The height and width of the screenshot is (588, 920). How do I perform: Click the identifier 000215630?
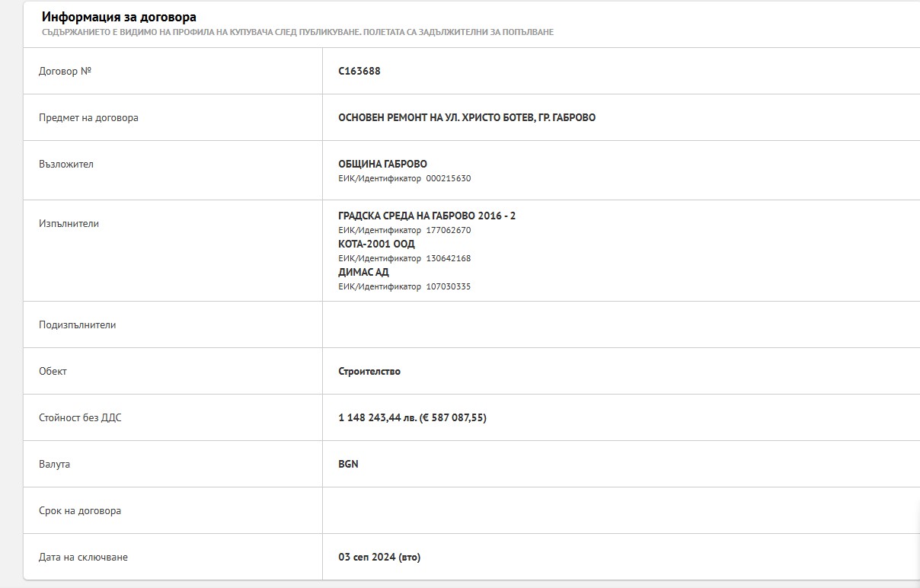(x=448, y=178)
